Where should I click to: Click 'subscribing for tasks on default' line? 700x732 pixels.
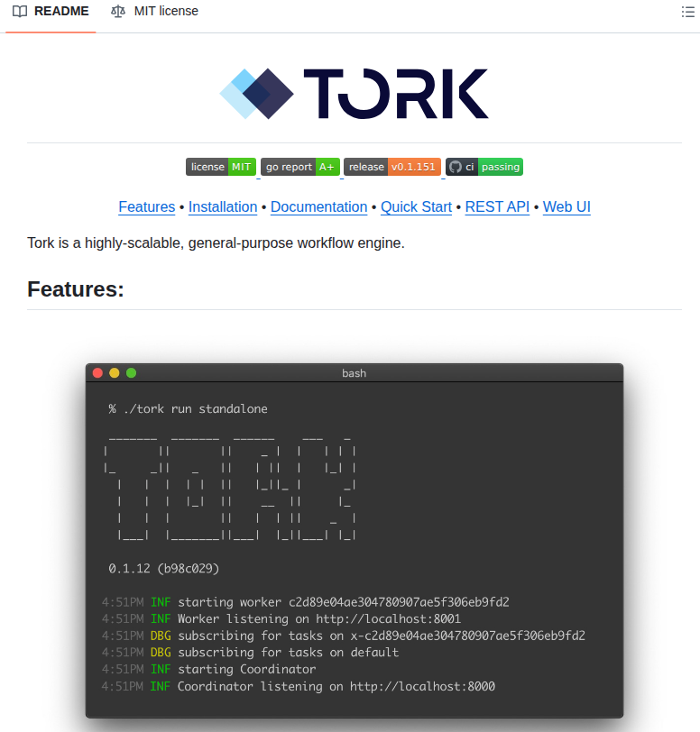[x=251, y=653]
